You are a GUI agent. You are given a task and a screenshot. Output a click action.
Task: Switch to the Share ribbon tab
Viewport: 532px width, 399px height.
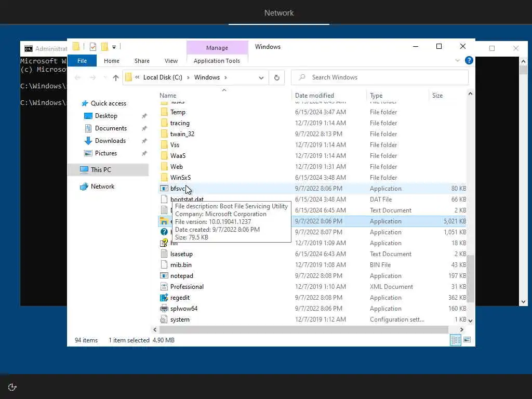[x=142, y=61]
